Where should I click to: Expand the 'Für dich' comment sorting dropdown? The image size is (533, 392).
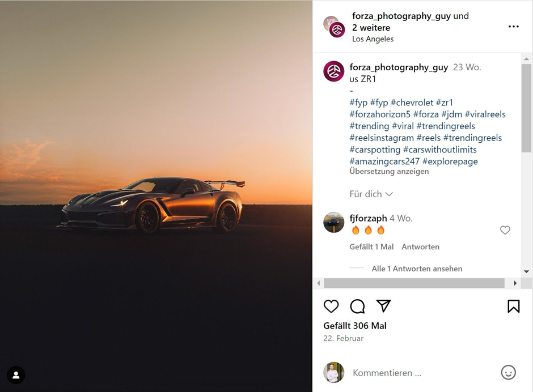[371, 194]
